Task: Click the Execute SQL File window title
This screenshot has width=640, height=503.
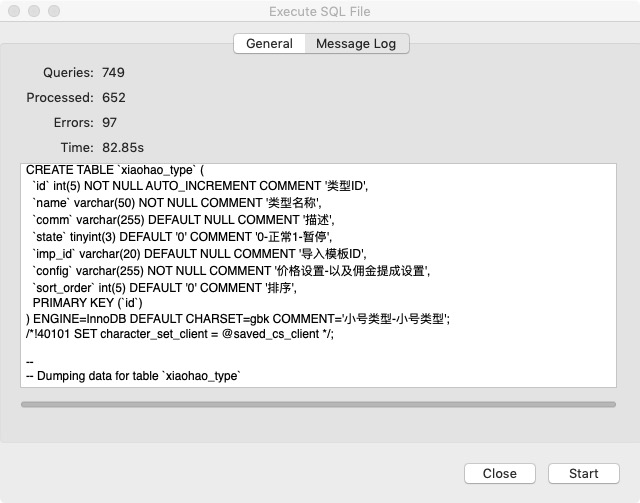Action: pyautogui.click(x=320, y=11)
